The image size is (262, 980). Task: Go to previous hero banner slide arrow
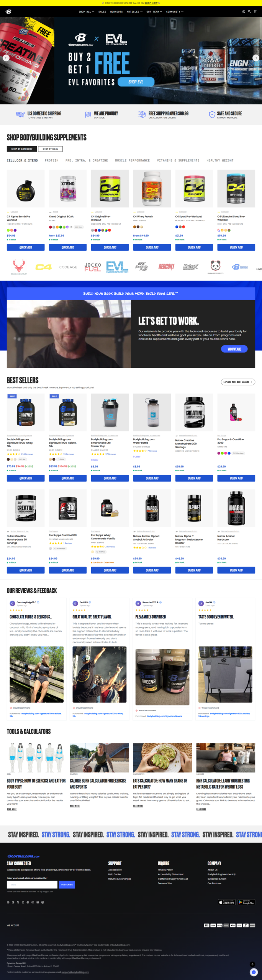[x=6, y=58]
